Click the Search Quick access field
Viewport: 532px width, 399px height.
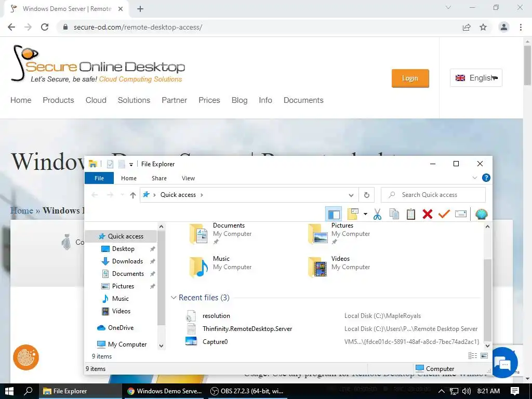coord(433,195)
